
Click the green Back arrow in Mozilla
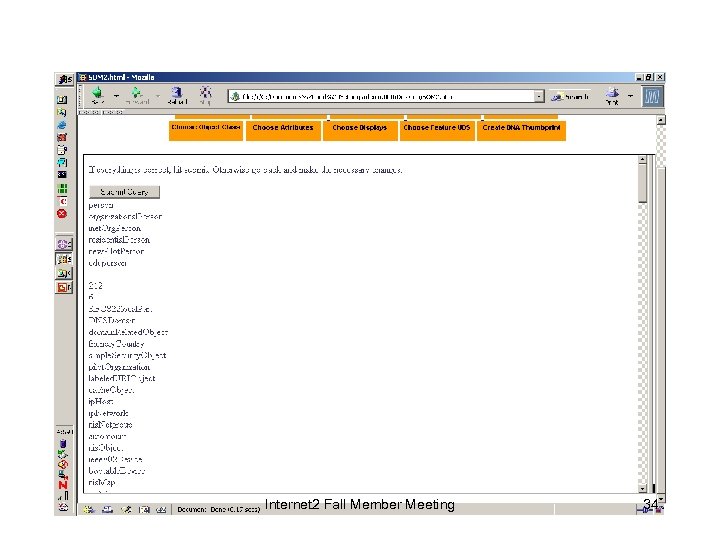point(97,96)
